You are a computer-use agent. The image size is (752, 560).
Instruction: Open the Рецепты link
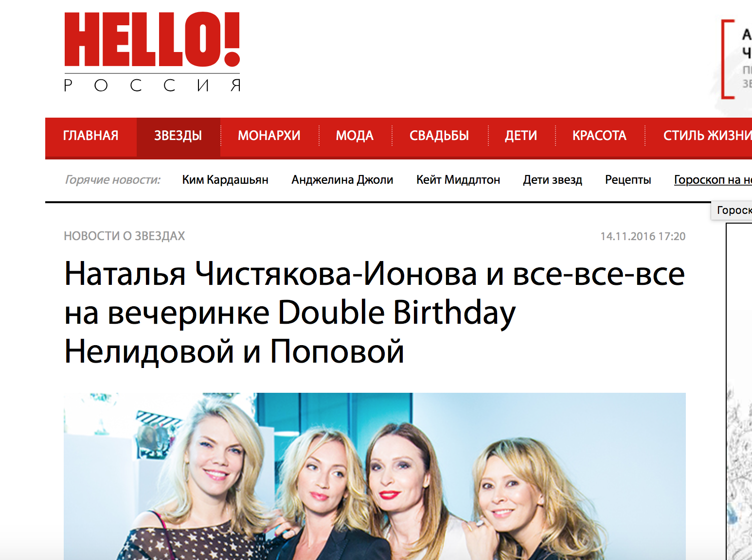click(628, 180)
